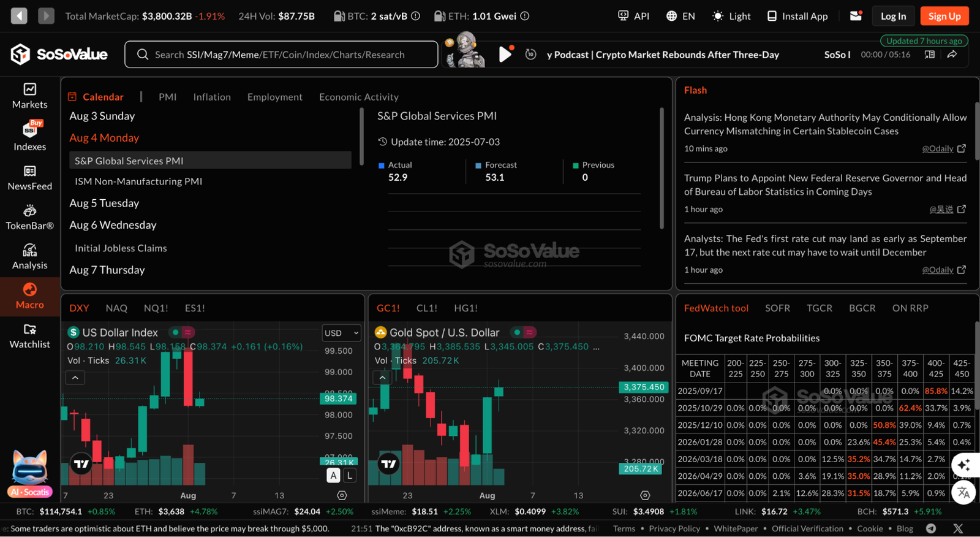
Task: Select the Initial Jobless Claims event
Action: 121,248
